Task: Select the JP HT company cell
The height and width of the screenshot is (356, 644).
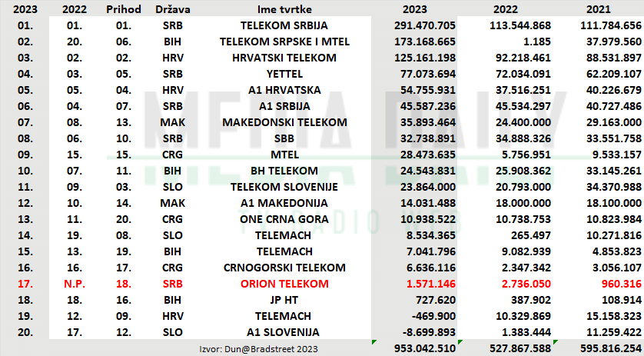Action: pyautogui.click(x=284, y=300)
